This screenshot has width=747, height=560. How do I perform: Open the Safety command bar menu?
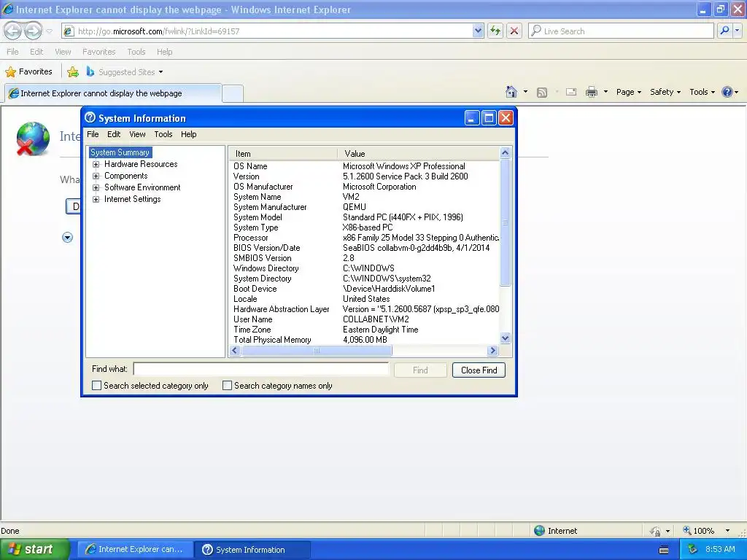(x=665, y=92)
